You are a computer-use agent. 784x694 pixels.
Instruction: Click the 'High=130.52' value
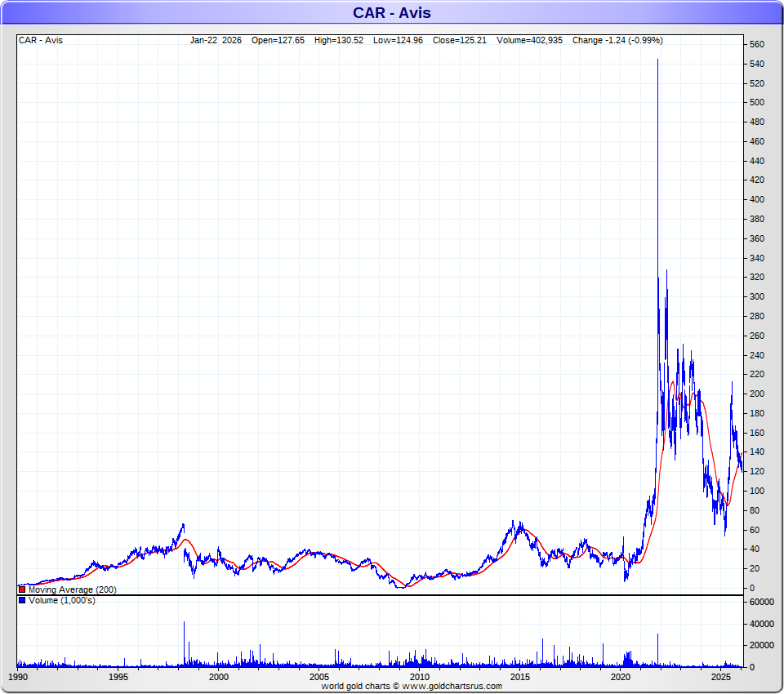338,40
